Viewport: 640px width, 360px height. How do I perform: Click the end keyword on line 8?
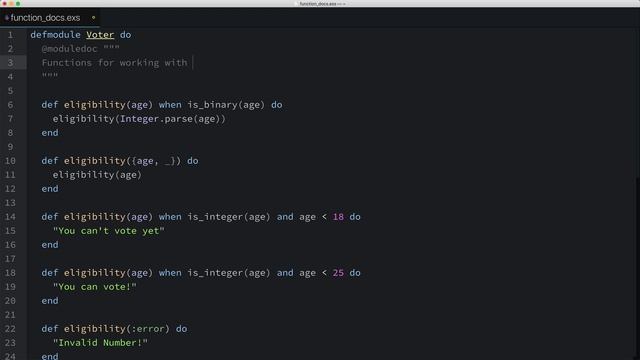coord(50,133)
